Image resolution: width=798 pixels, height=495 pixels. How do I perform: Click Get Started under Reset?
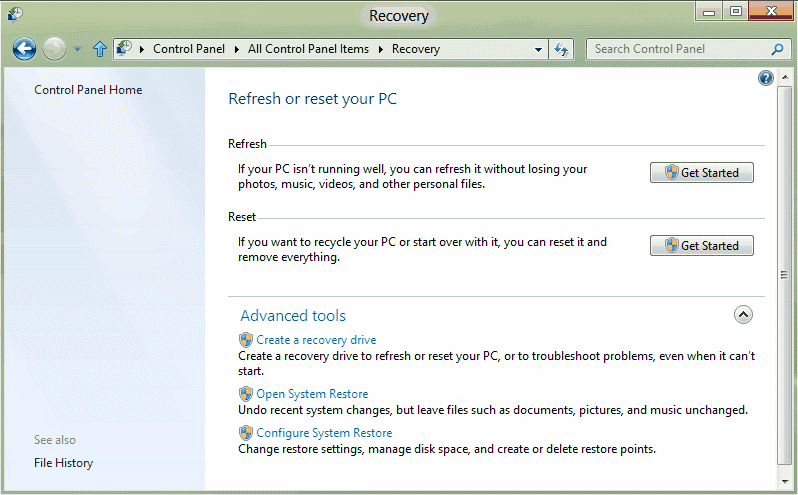point(701,246)
